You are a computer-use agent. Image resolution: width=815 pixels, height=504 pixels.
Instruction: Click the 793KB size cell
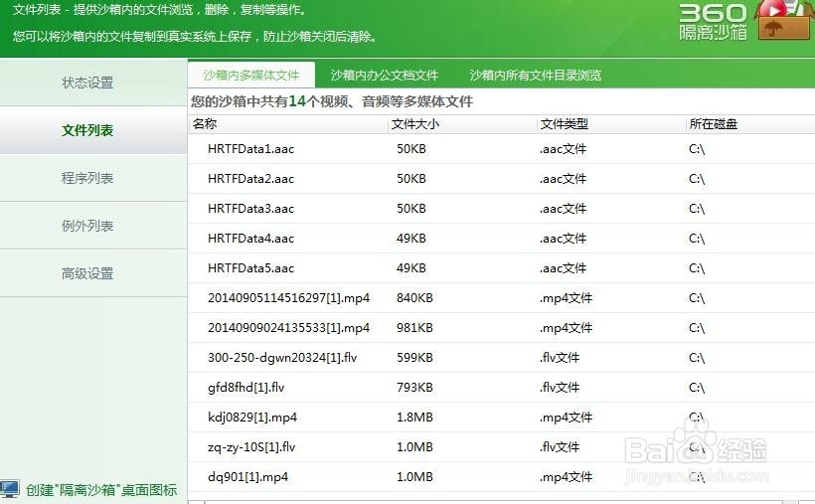click(414, 388)
